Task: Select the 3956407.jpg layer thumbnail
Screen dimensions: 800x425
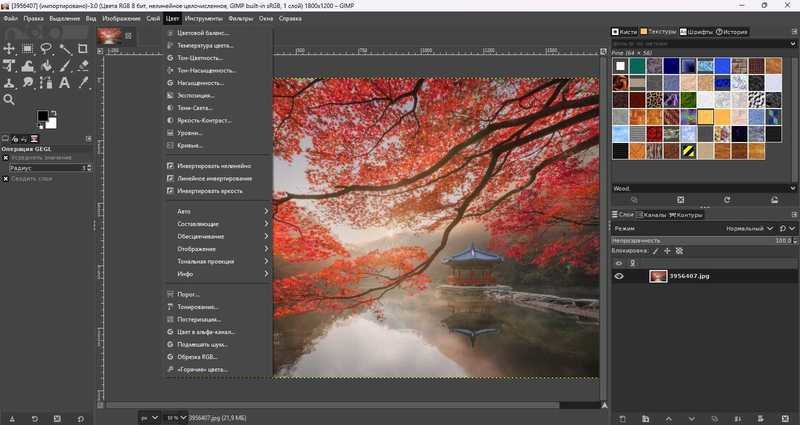Action: 658,276
